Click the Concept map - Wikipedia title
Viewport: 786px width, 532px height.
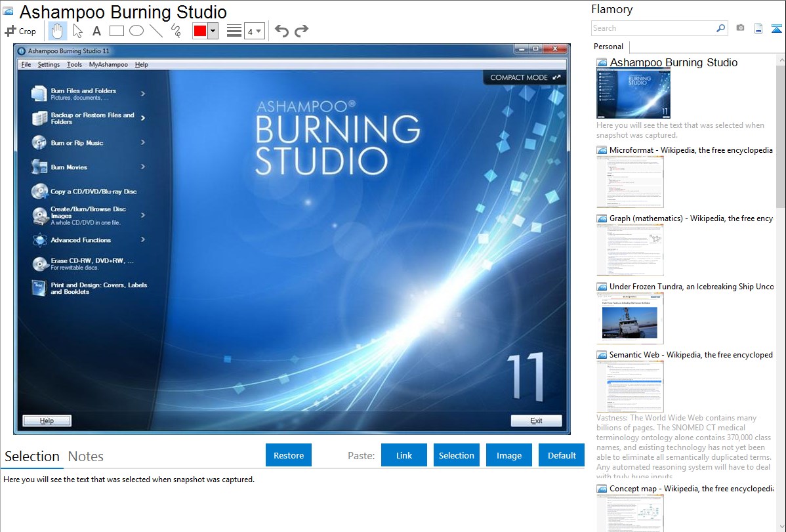point(691,488)
